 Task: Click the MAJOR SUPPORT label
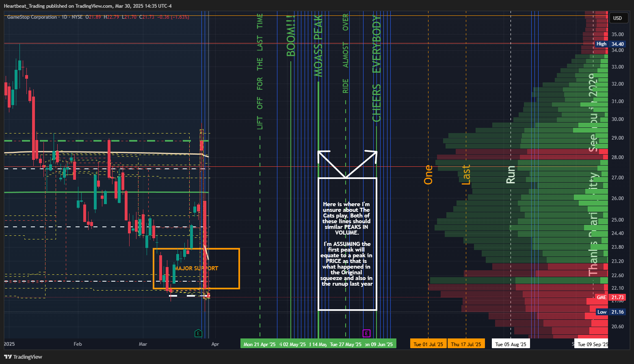tap(197, 268)
